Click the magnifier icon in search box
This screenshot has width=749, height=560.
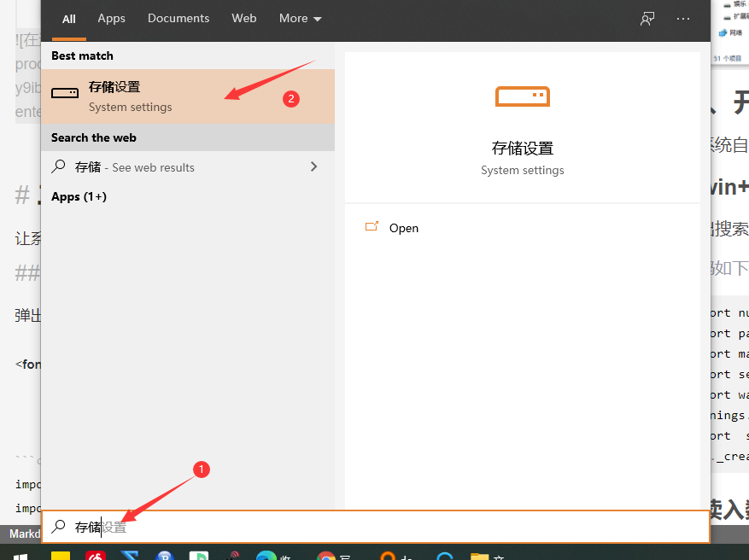tap(58, 526)
